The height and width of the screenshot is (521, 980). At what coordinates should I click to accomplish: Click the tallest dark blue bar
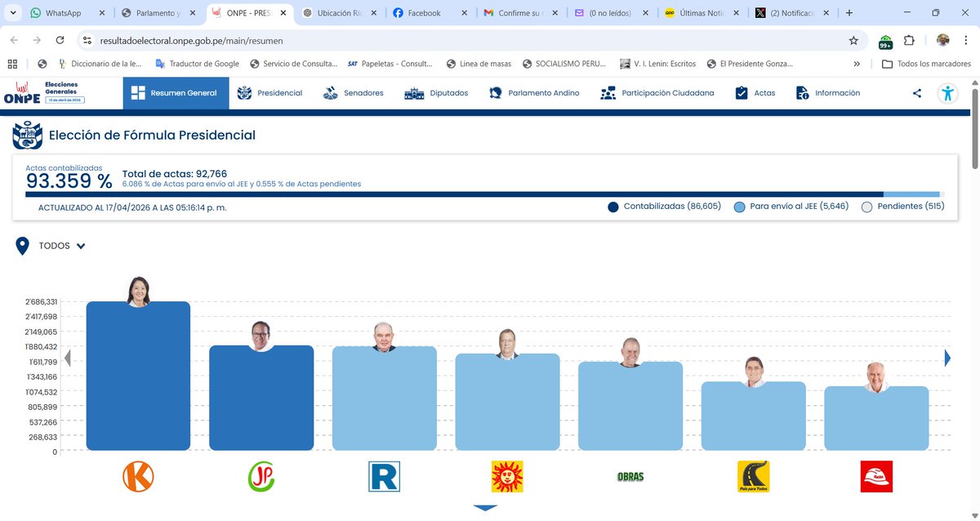138,376
